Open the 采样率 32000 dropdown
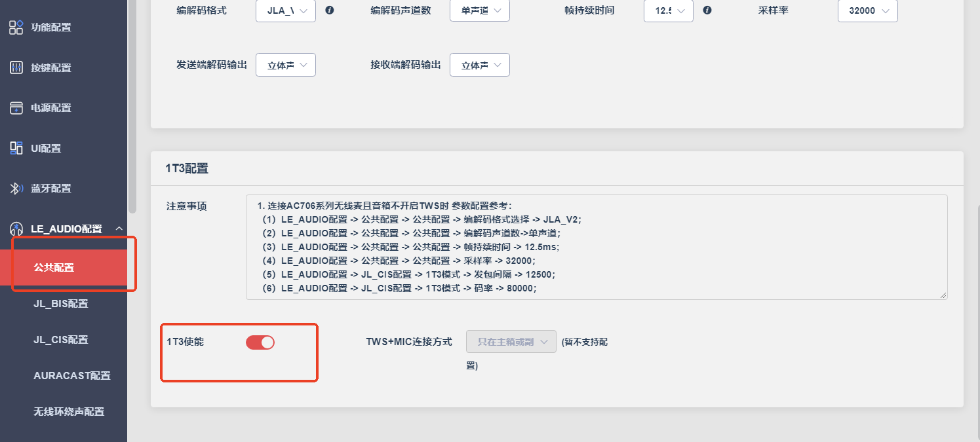The height and width of the screenshot is (442, 980). 868,10
